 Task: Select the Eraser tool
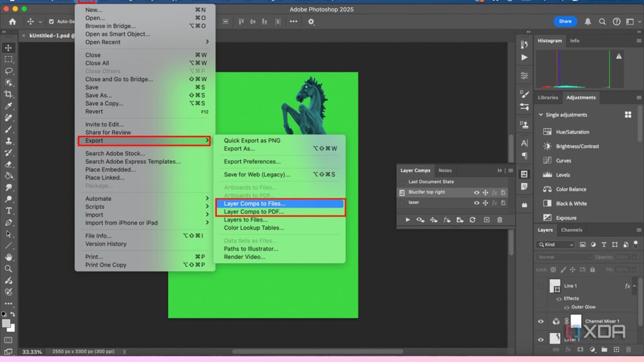(9, 164)
